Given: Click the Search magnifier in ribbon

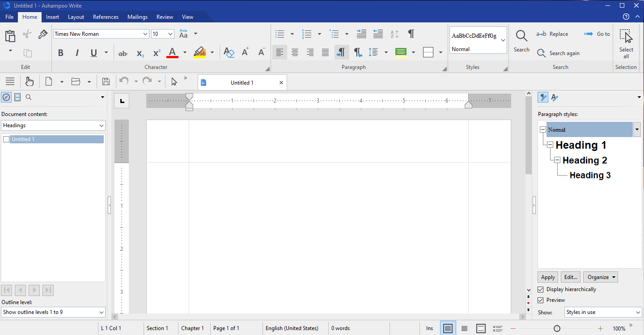Looking at the screenshot, I should 521,36.
